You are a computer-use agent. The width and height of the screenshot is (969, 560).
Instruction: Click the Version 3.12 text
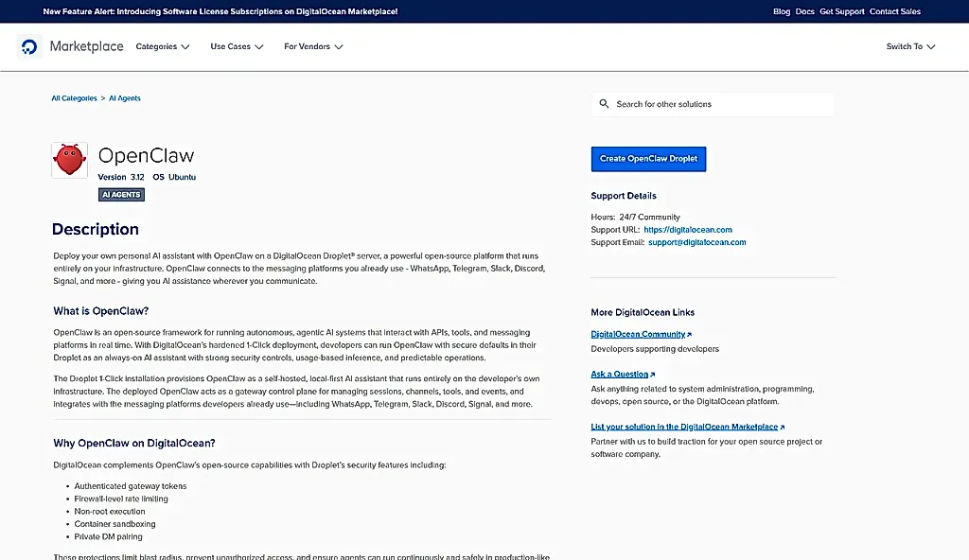121,177
